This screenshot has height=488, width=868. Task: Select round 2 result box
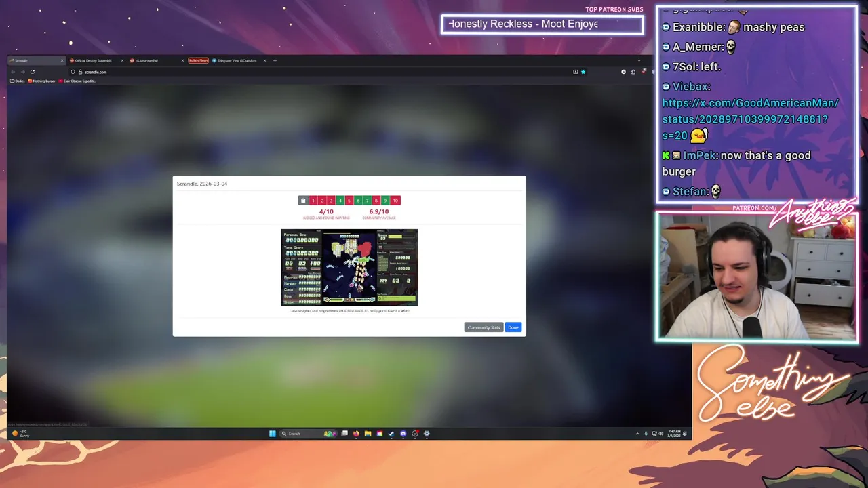click(x=322, y=200)
